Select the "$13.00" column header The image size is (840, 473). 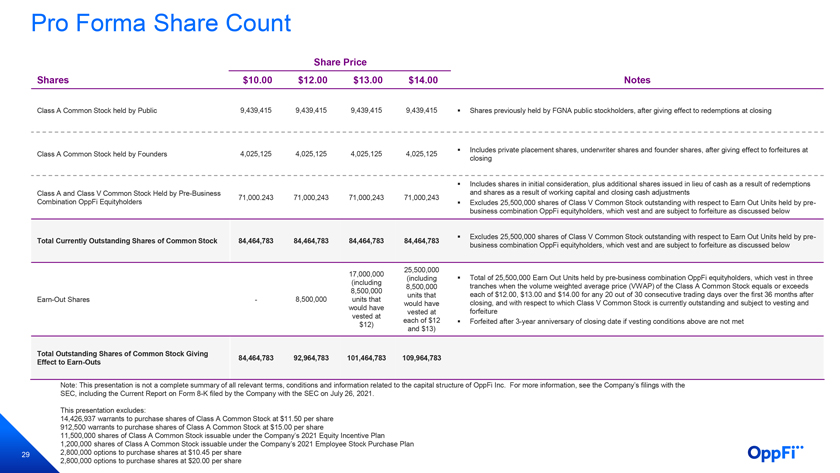point(368,80)
